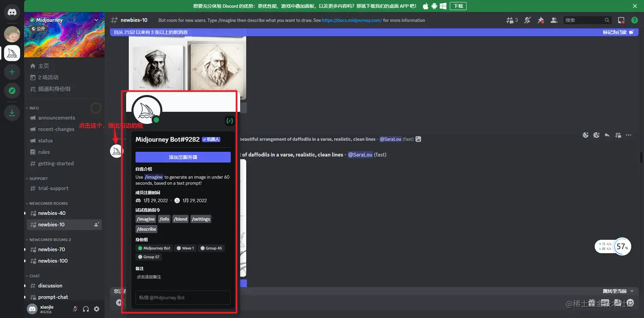
Task: Open the user avatar server below Discord home
Action: [x=12, y=34]
